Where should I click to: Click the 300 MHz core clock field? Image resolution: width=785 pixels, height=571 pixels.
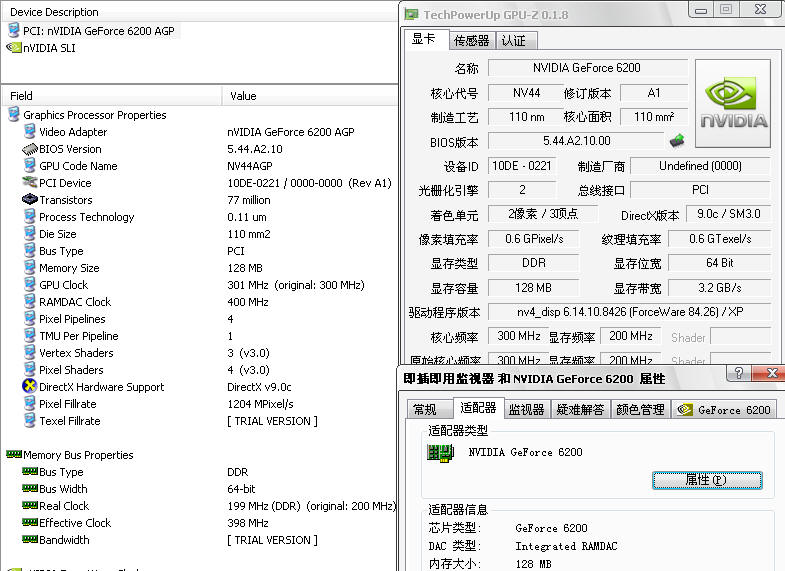tap(518, 336)
